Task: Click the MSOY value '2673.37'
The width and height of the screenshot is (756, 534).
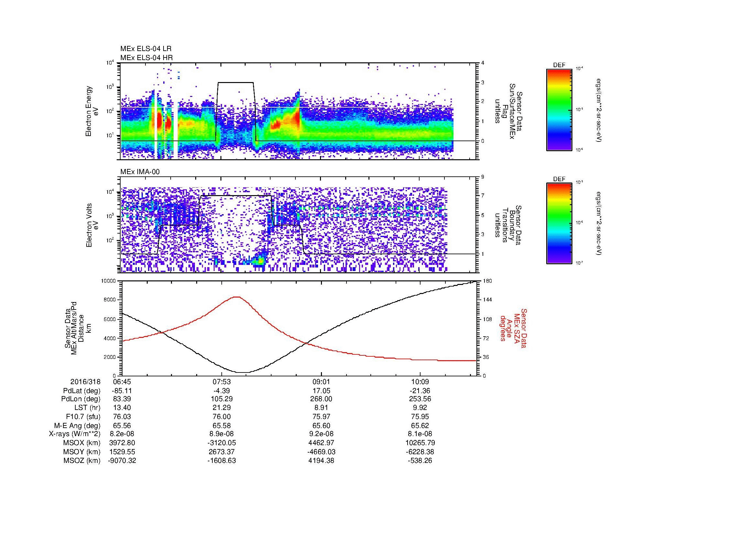Action: [x=222, y=452]
